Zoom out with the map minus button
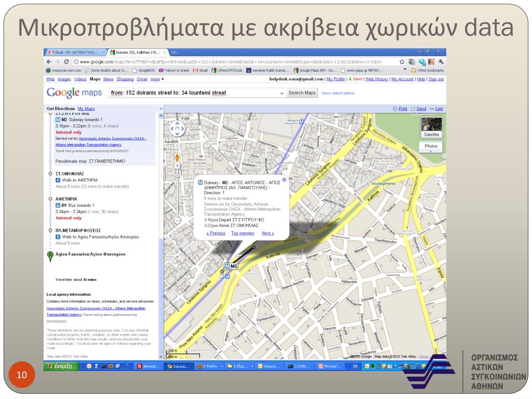 177,220
